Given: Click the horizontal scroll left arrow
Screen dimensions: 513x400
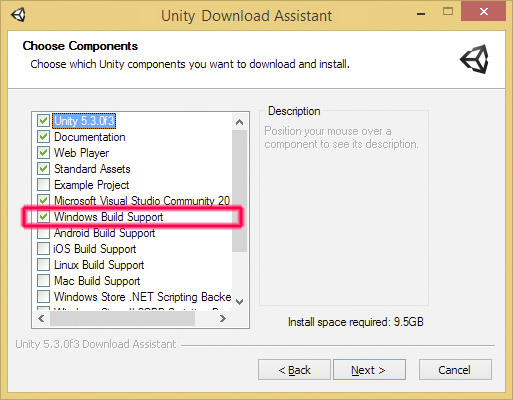Looking at the screenshot, I should coord(41,319).
